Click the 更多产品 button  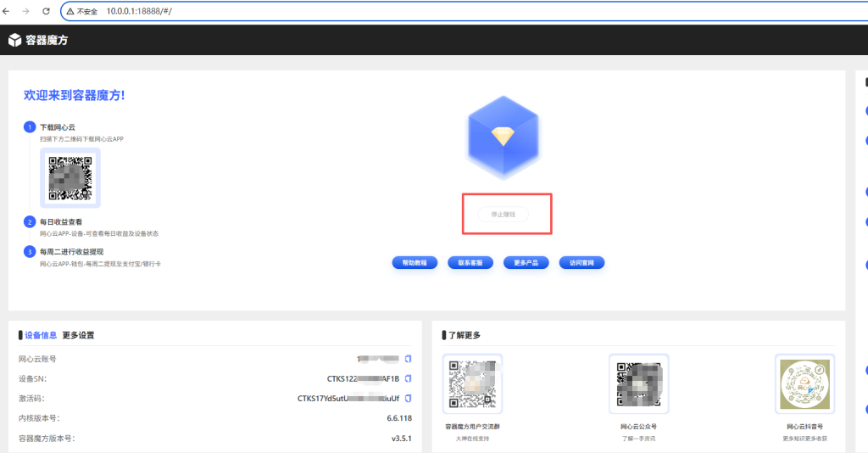pyautogui.click(x=526, y=263)
